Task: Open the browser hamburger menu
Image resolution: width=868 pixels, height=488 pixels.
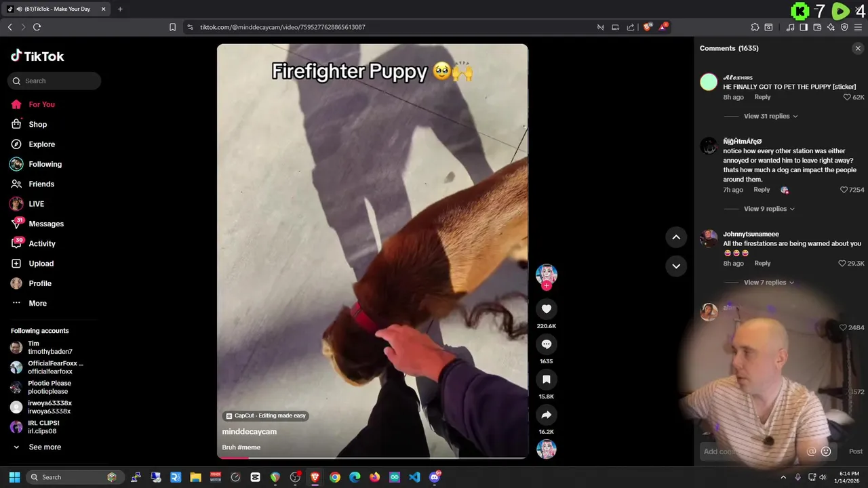Action: [x=858, y=27]
